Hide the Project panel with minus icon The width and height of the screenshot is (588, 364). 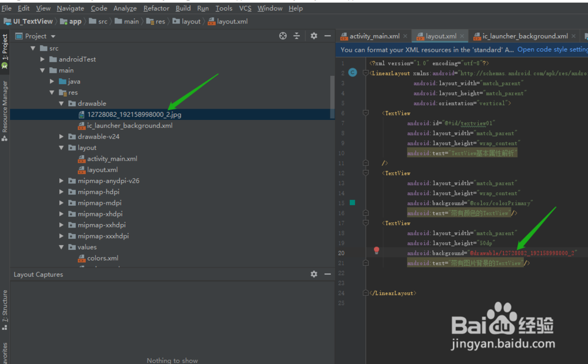click(x=328, y=36)
